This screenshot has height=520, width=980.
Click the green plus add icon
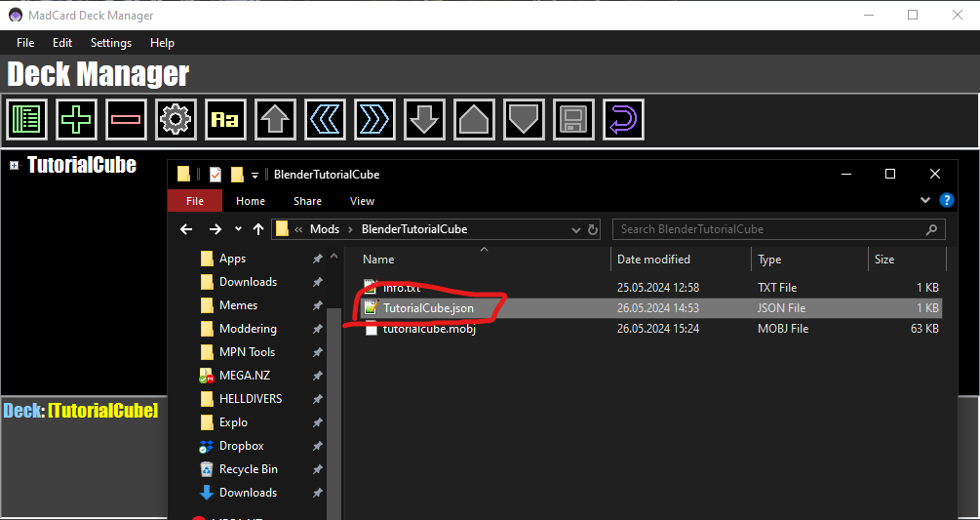point(76,119)
